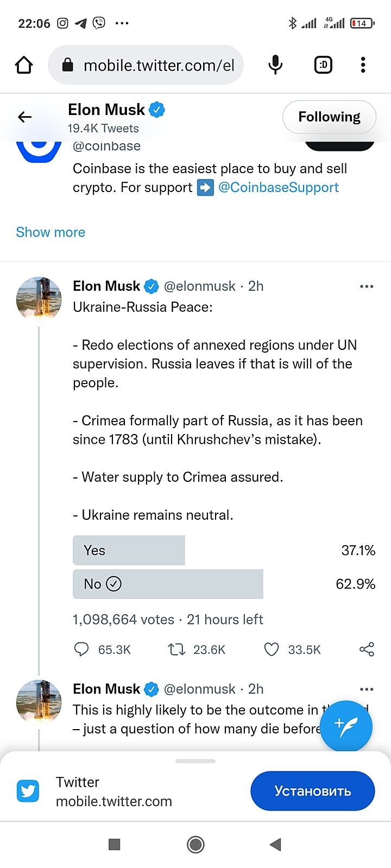Retweet the Ukraine-Russia Peace poll tweet
Image resolution: width=391 pixels, height=868 pixels.
coord(176,649)
